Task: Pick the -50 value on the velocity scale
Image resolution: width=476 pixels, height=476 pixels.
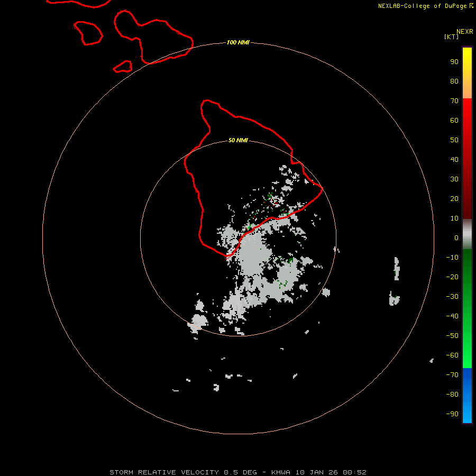Action: (x=452, y=336)
